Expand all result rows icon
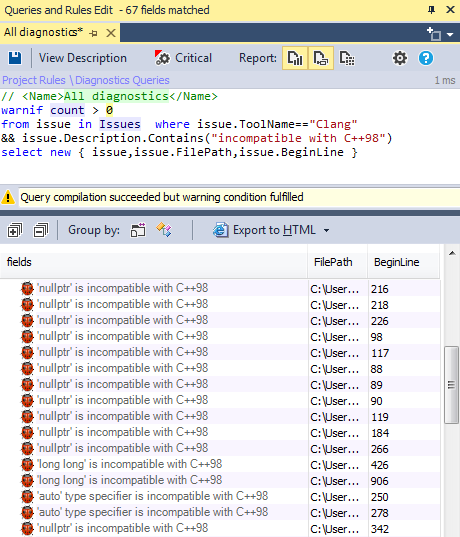This screenshot has height=537, width=460. pos(15,230)
